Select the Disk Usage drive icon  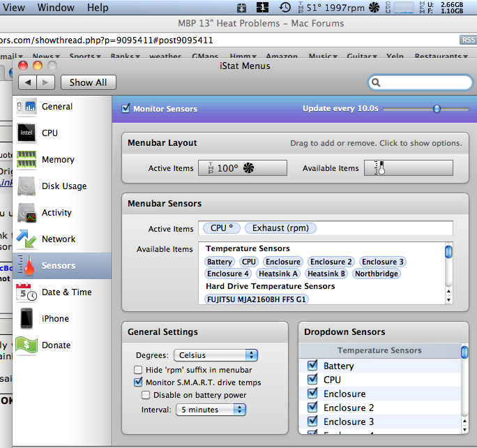[x=26, y=186]
